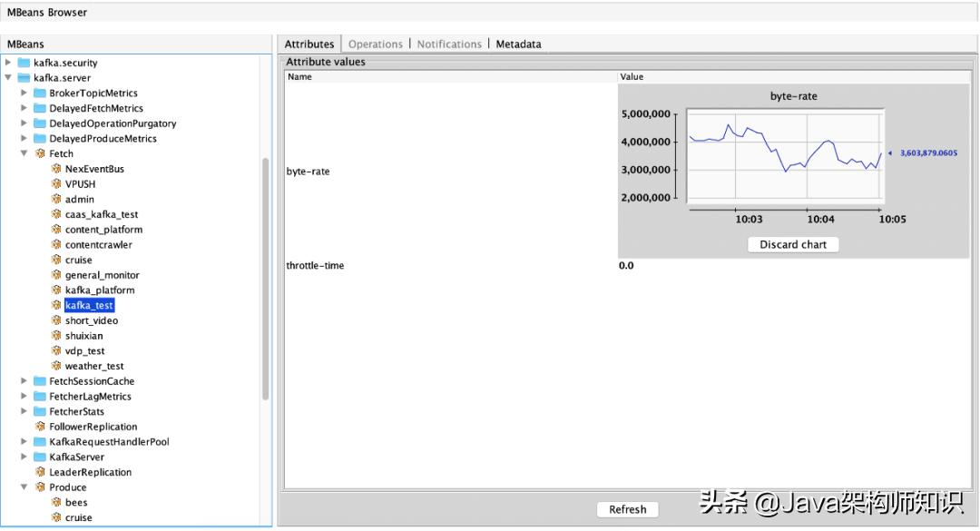Viewport: 980px width, 531px height.
Task: Select the cruise item under Fetch
Action: 79,260
